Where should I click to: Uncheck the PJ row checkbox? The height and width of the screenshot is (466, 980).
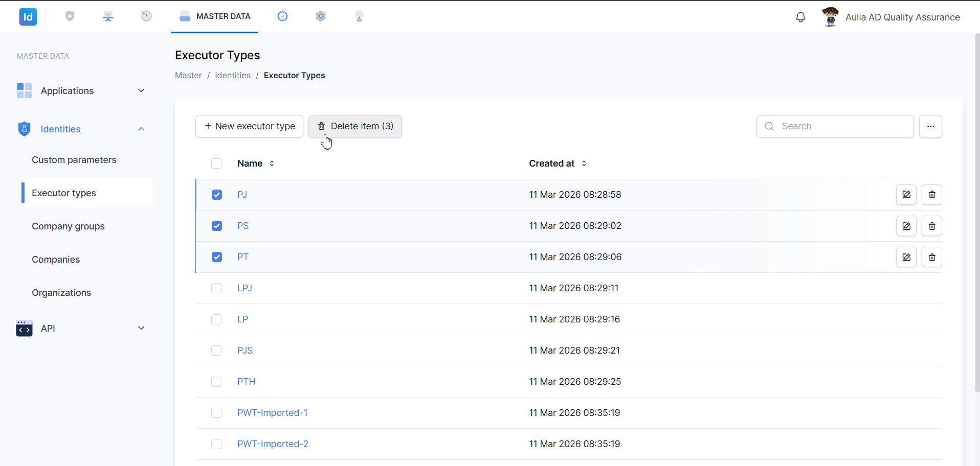click(x=217, y=195)
